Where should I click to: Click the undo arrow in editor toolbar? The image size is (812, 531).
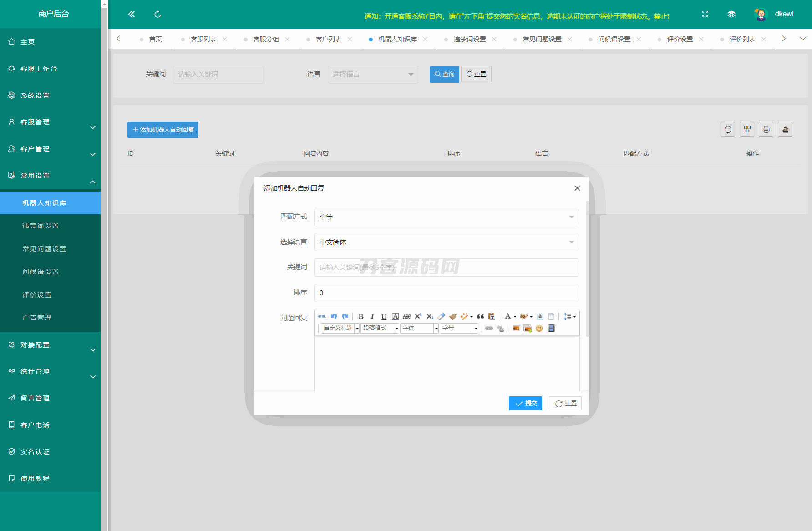(x=334, y=317)
